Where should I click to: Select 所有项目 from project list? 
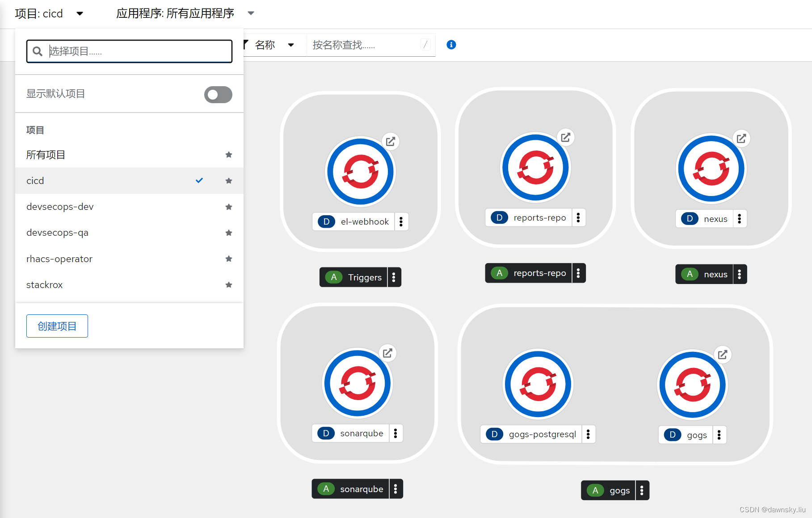click(129, 155)
